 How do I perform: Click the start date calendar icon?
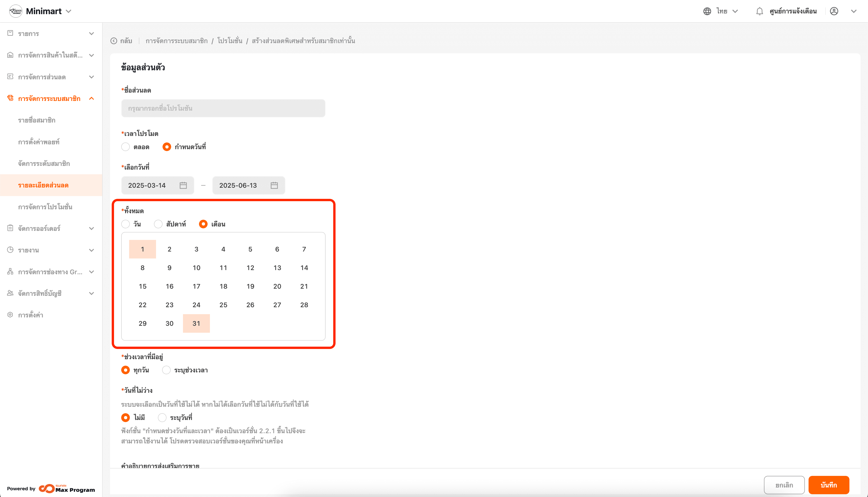coord(183,185)
